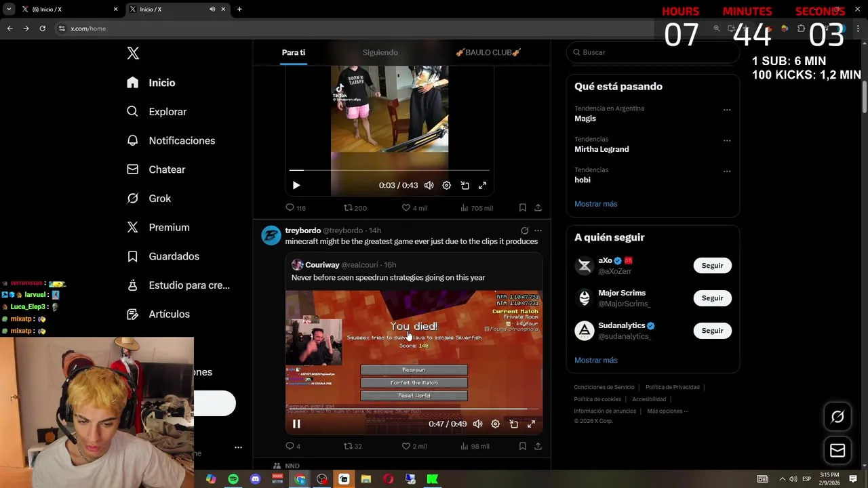
Task: Enter fullscreen on TikTok video
Action: [x=483, y=185]
